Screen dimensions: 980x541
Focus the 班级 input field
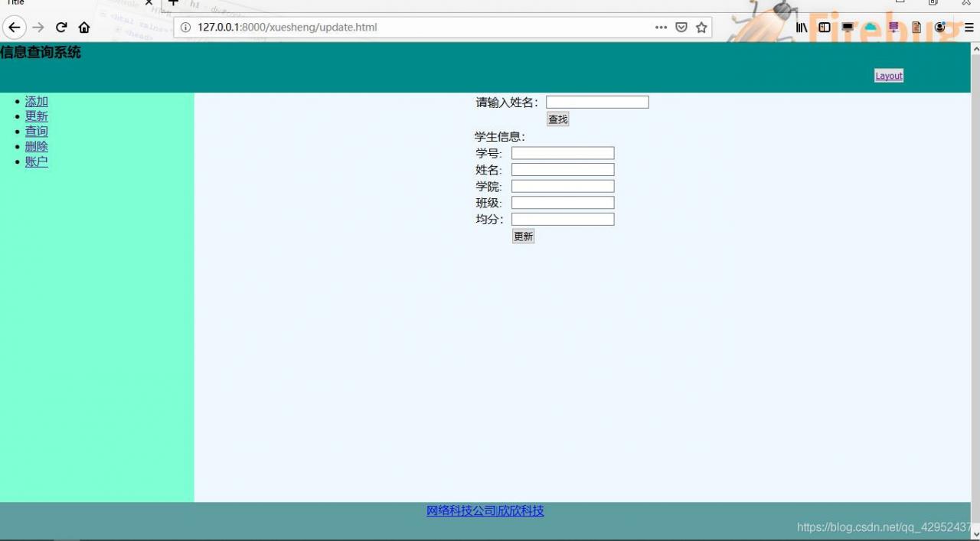coord(563,203)
